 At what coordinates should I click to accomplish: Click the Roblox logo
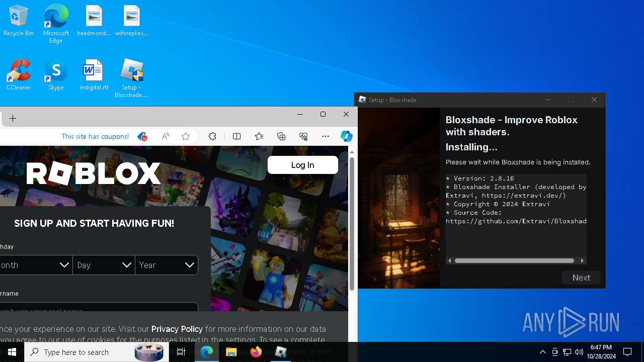94,173
